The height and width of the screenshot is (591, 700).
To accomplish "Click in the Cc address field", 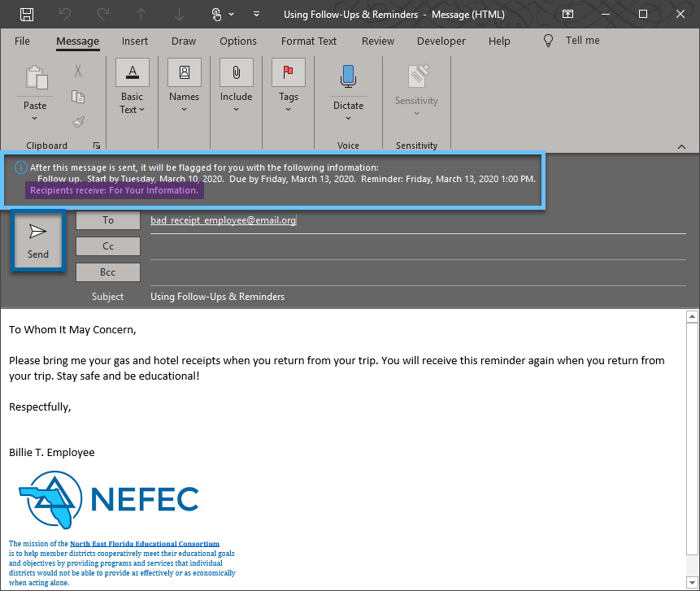I will (418, 247).
